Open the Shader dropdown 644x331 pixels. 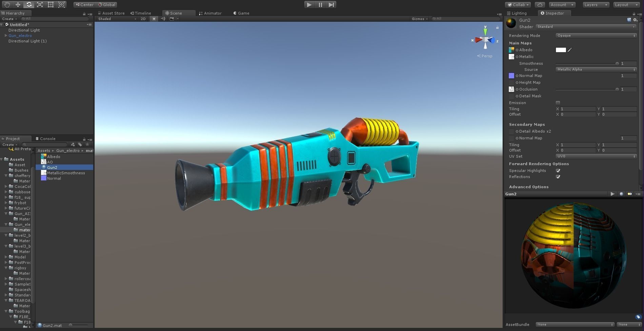coord(586,27)
